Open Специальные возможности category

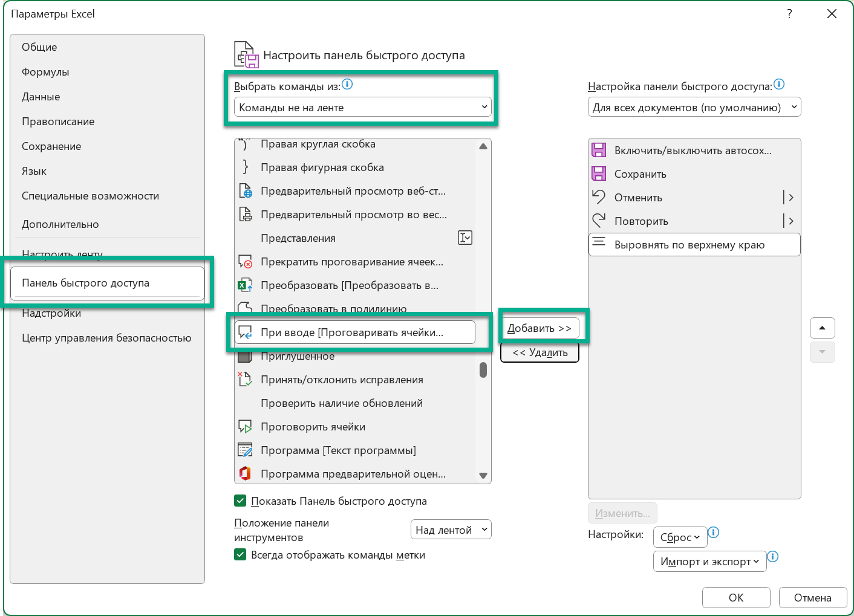tap(91, 196)
